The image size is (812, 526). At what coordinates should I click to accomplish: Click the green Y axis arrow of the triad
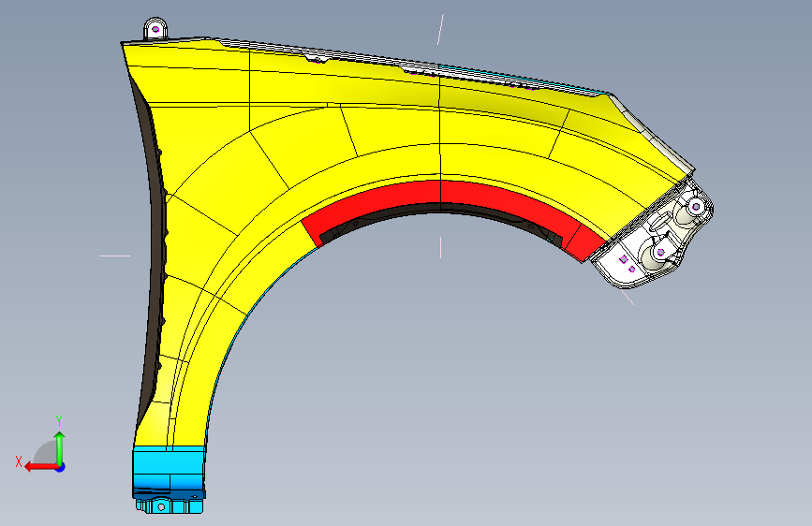click(x=60, y=448)
